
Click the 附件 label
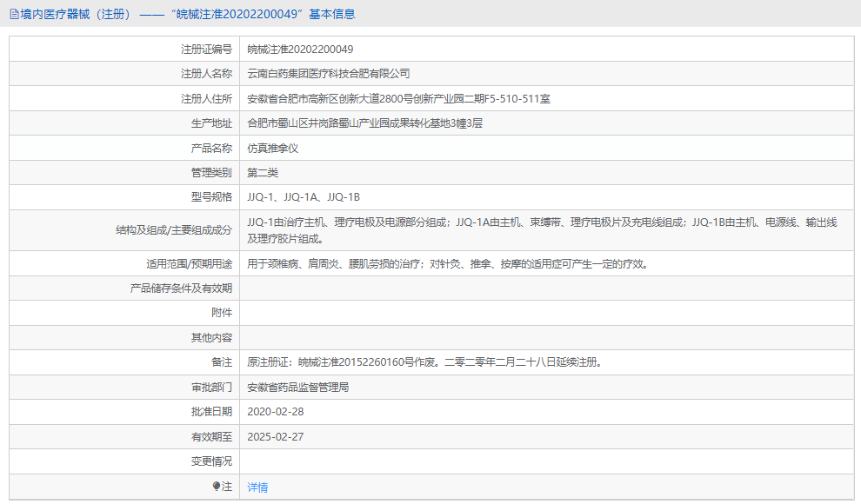222,313
